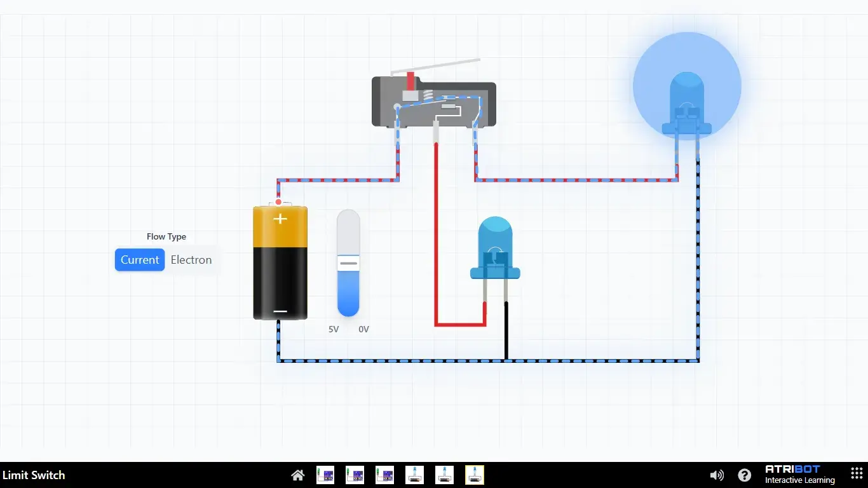The height and width of the screenshot is (488, 868).
Task: Open the fifth slide thumbnail
Action: 445,475
